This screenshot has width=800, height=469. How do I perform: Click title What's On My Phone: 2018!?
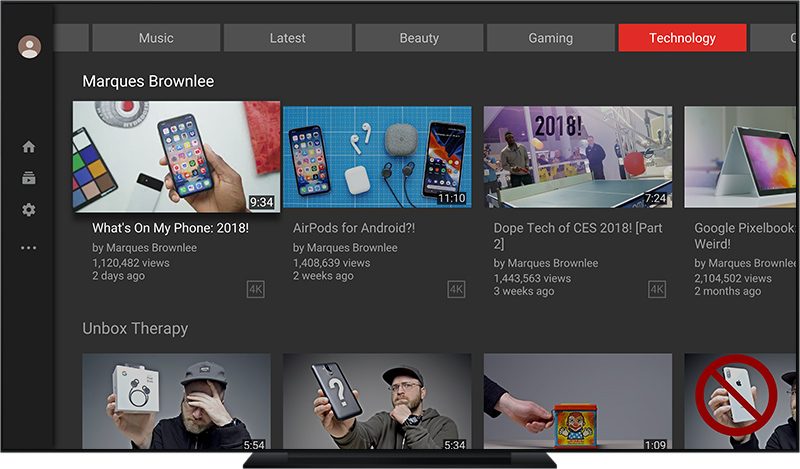(x=170, y=228)
